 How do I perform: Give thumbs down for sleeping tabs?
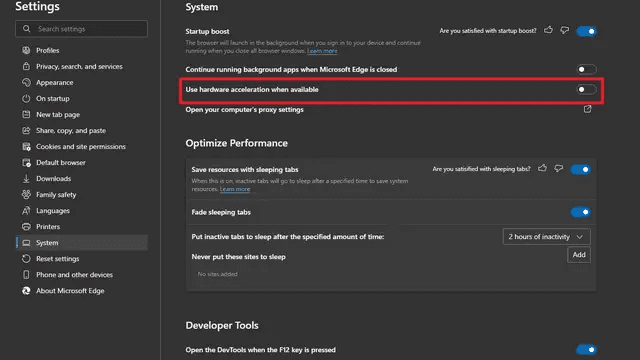click(558, 168)
